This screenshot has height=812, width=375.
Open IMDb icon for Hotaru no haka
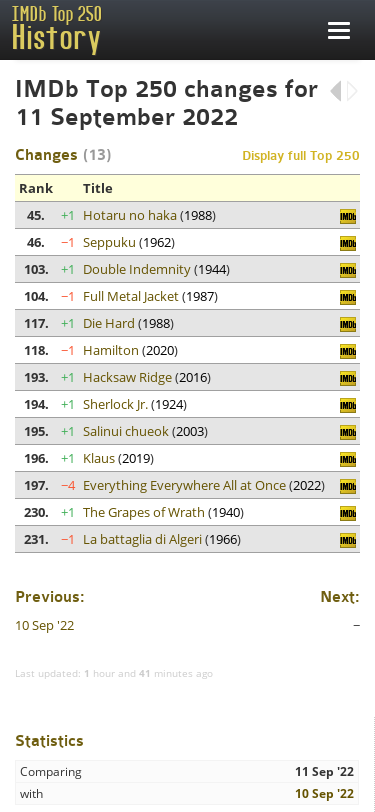coord(348,216)
